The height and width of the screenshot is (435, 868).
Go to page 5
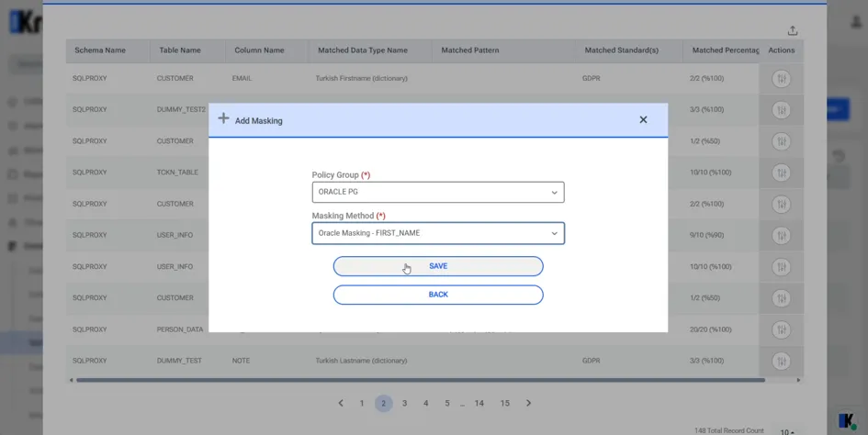pos(446,404)
